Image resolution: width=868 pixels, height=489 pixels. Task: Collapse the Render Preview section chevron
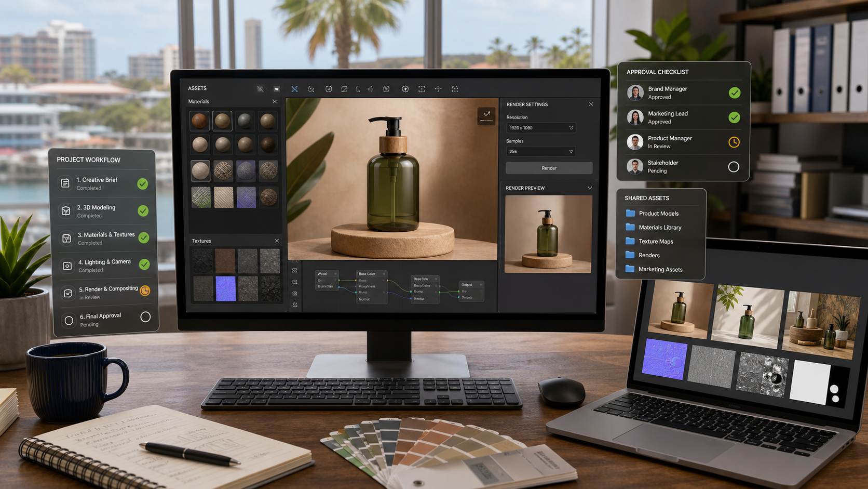click(590, 188)
